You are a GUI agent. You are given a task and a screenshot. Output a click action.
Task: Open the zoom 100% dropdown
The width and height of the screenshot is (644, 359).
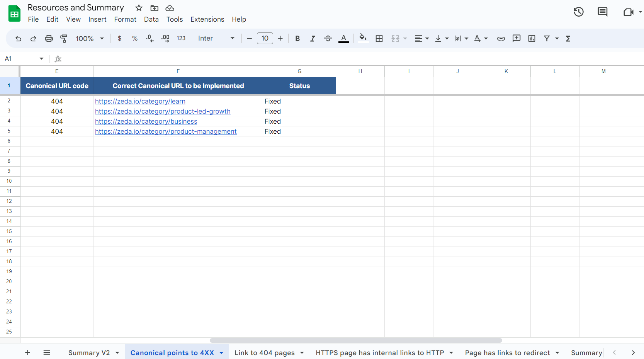click(90, 38)
